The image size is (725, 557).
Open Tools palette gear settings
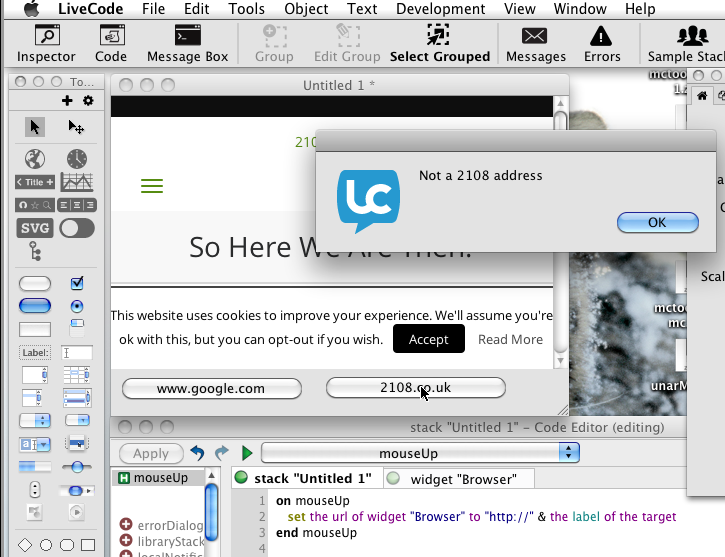(88, 100)
